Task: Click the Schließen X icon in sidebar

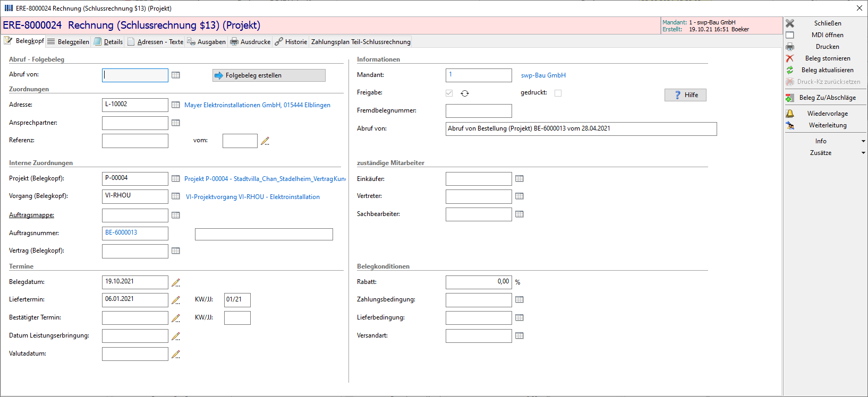Action: pyautogui.click(x=790, y=23)
